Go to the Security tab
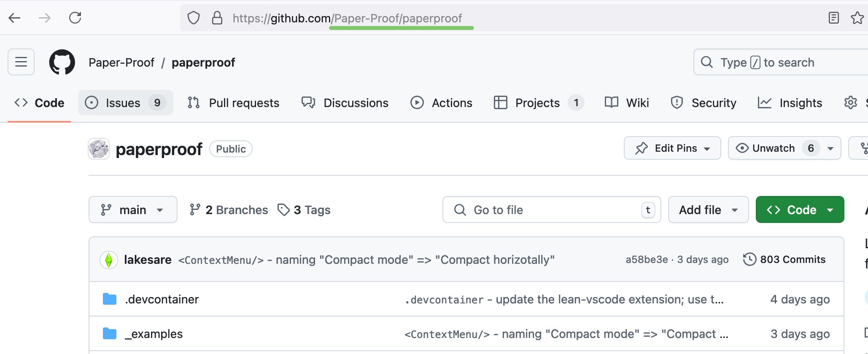 [704, 103]
